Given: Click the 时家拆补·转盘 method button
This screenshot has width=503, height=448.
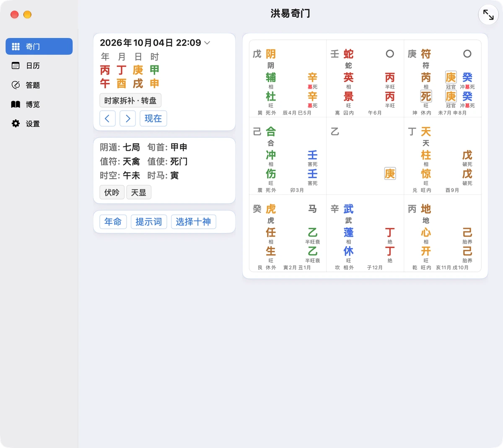Looking at the screenshot, I should (x=130, y=101).
